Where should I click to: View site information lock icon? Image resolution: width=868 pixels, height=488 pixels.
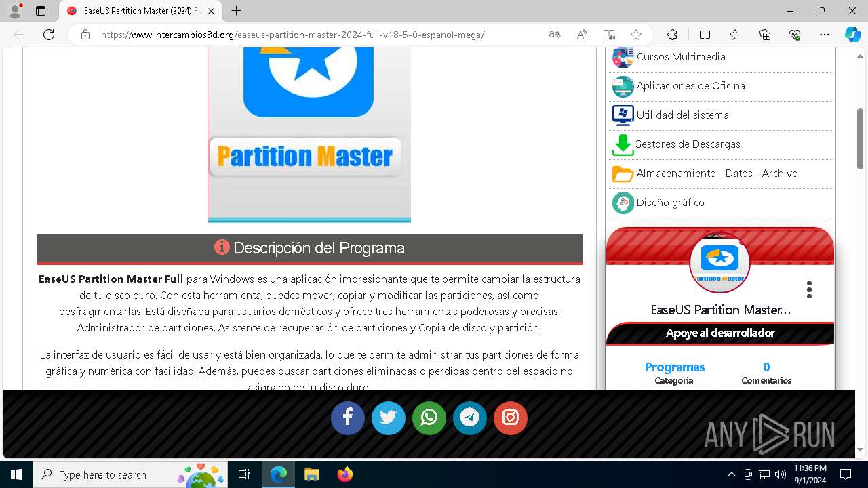[x=85, y=35]
